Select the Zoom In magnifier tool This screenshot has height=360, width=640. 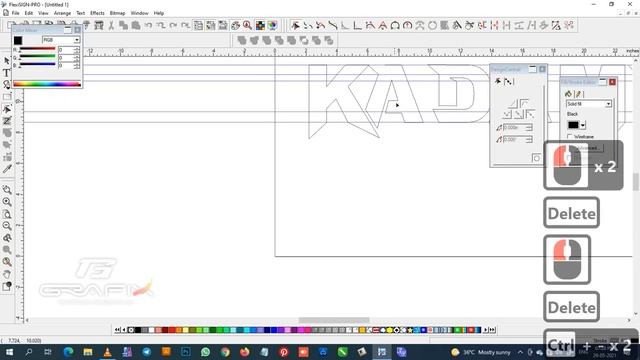7,202
